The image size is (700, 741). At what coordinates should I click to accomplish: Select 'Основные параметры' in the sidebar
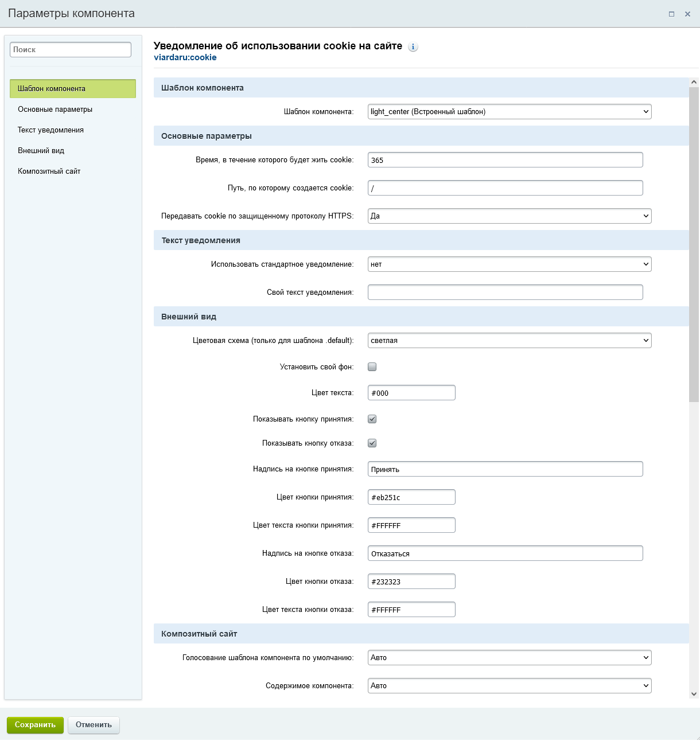point(55,110)
